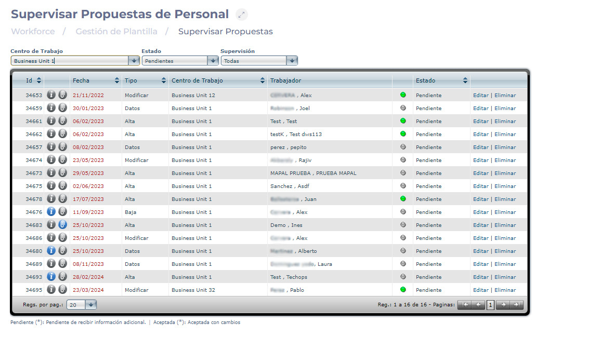Click the info icon for proposal 34653
The width and height of the screenshot is (601, 364).
pos(51,95)
